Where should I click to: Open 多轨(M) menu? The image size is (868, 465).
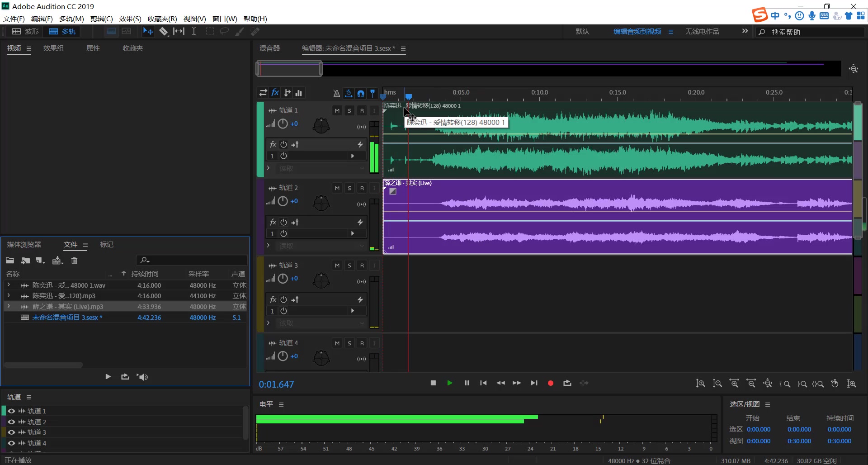71,19
